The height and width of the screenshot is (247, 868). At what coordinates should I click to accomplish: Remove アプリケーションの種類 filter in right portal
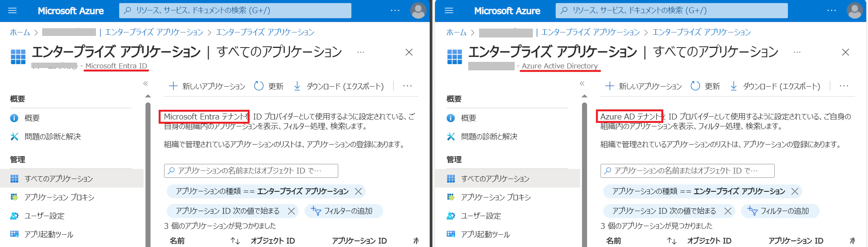[795, 191]
